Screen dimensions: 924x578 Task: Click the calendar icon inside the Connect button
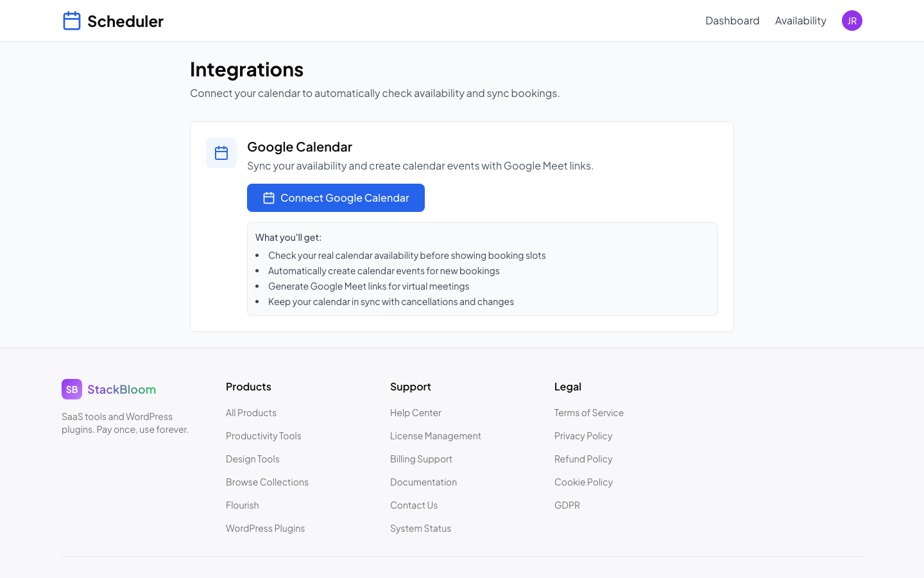coord(268,198)
